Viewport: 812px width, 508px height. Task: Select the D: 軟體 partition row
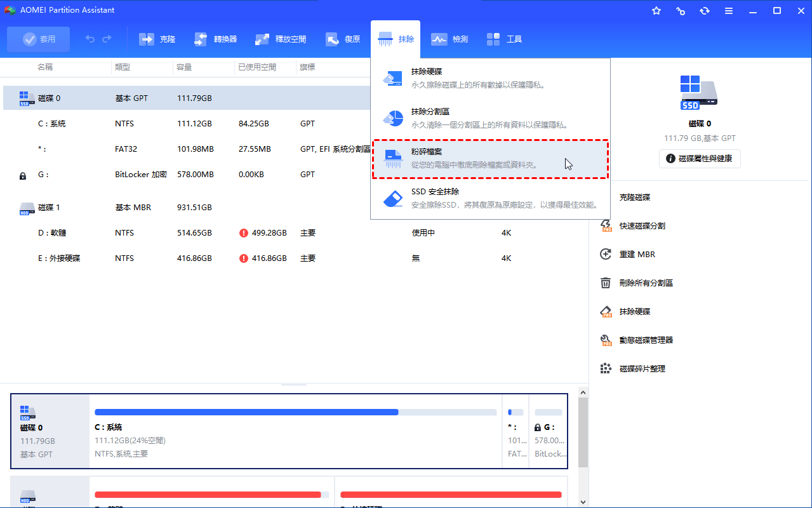295,233
